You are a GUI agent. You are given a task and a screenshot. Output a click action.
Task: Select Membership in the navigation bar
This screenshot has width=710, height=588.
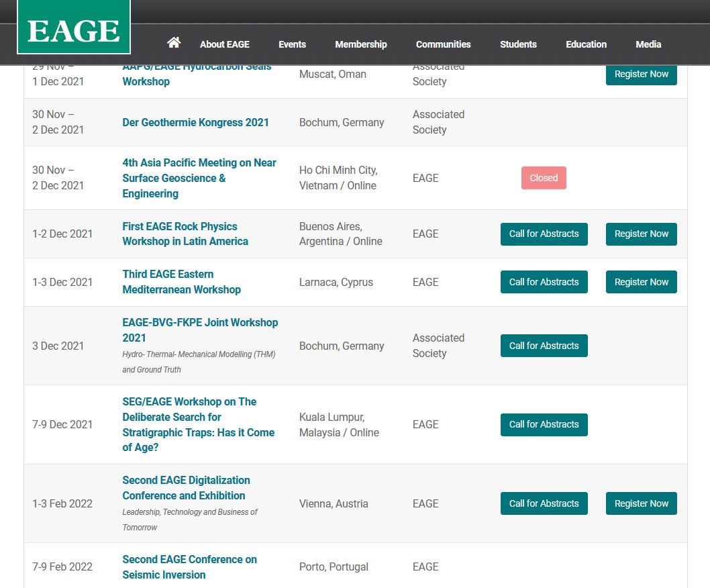click(x=361, y=44)
